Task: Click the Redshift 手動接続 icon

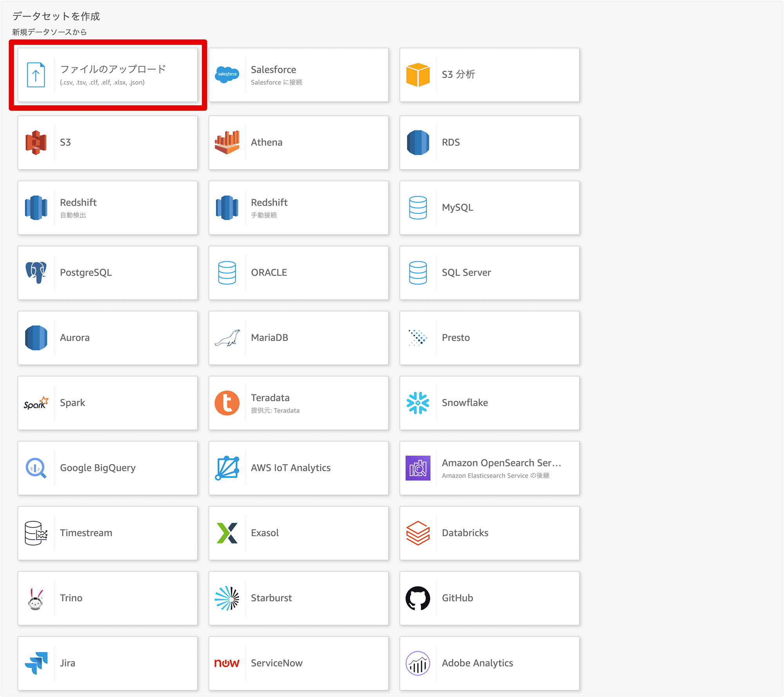Action: point(227,208)
